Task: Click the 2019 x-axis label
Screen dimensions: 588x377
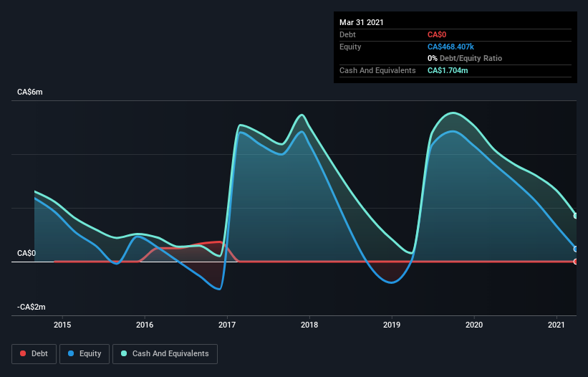Action: pos(392,325)
